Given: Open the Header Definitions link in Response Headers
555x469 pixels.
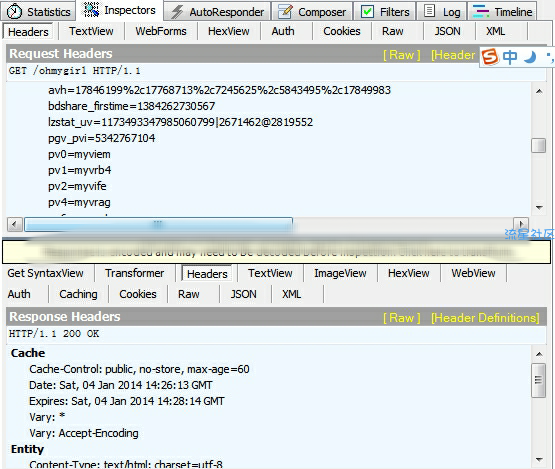Looking at the screenshot, I should coord(485,318).
